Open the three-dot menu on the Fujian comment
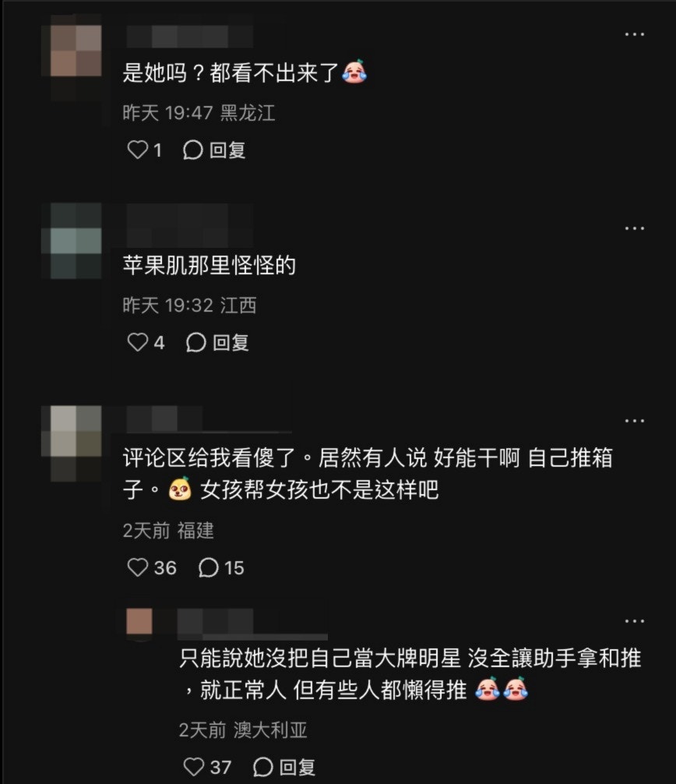Image resolution: width=676 pixels, height=784 pixels. (x=635, y=421)
